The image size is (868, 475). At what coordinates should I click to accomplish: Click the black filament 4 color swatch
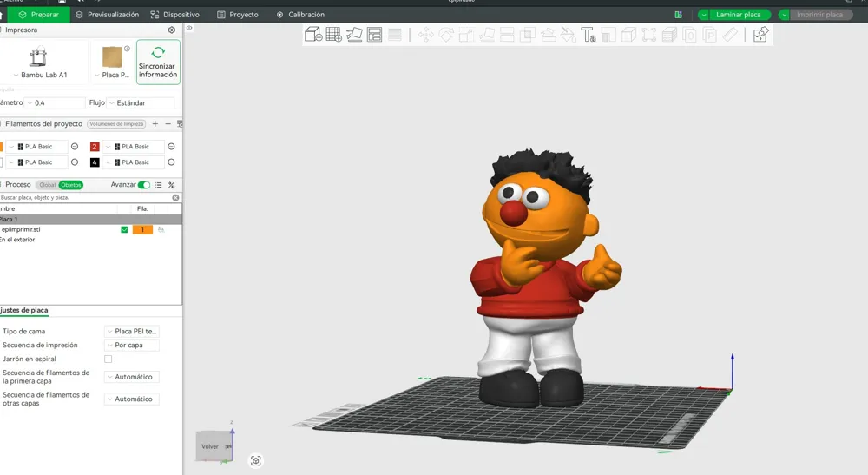95,162
